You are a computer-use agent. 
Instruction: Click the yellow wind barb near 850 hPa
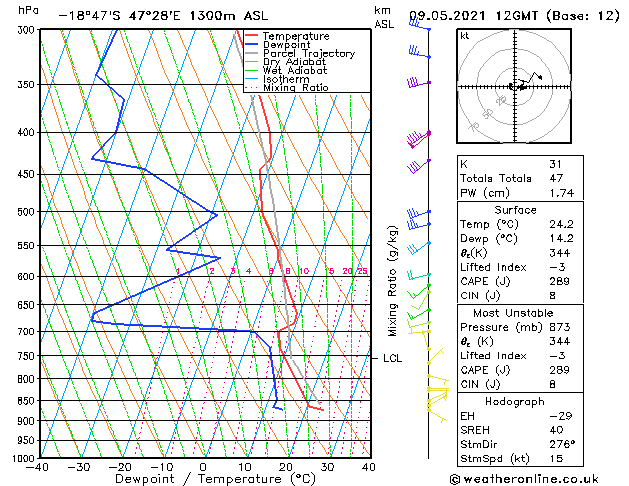[437, 399]
